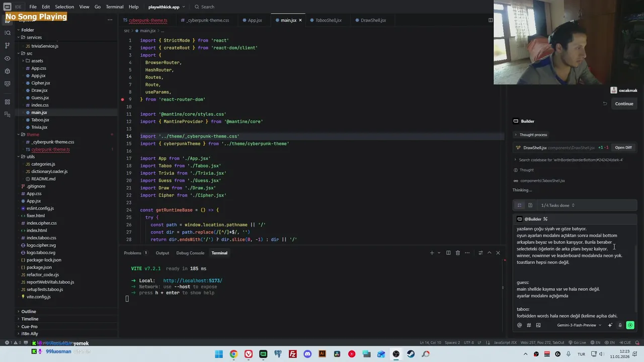Click the UTF-8 encoding status item
The width and height of the screenshot is (644, 362).
point(469,343)
